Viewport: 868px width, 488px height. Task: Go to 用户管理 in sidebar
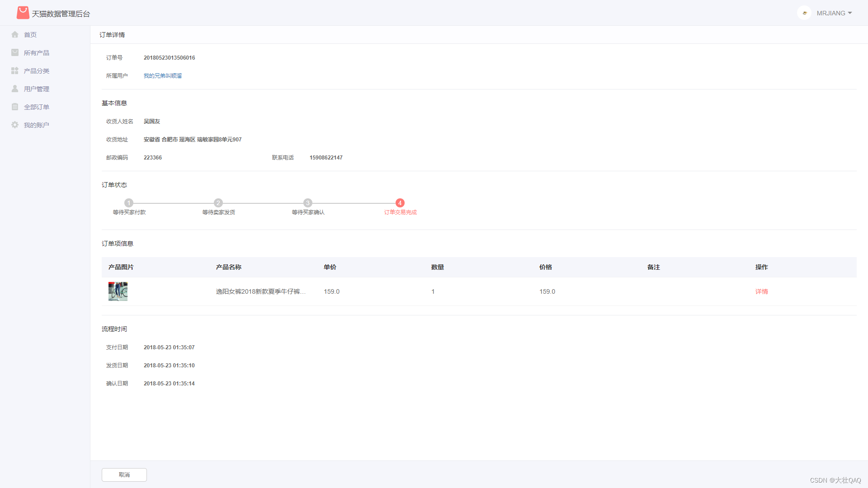pyautogui.click(x=37, y=89)
